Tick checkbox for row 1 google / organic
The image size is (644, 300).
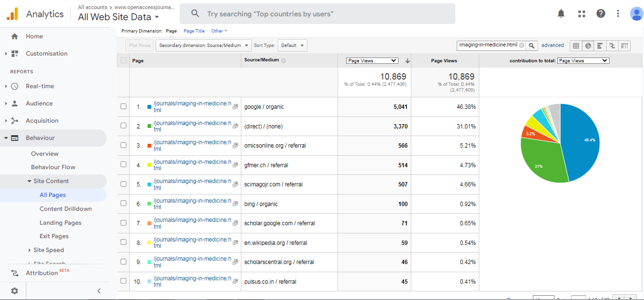tap(124, 106)
